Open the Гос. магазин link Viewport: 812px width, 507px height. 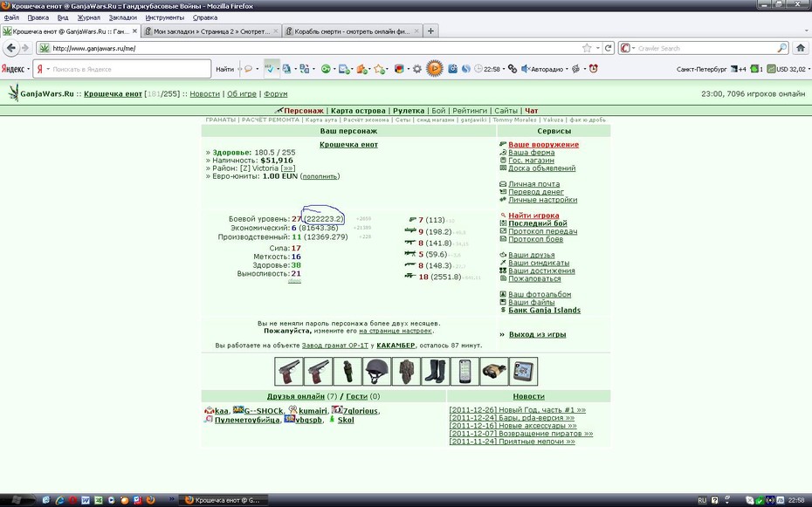click(x=531, y=161)
